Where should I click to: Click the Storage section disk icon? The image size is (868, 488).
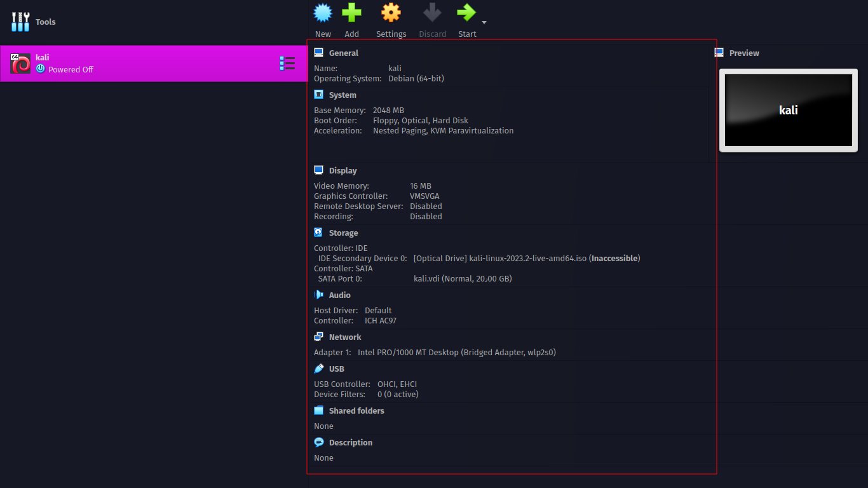(x=319, y=233)
